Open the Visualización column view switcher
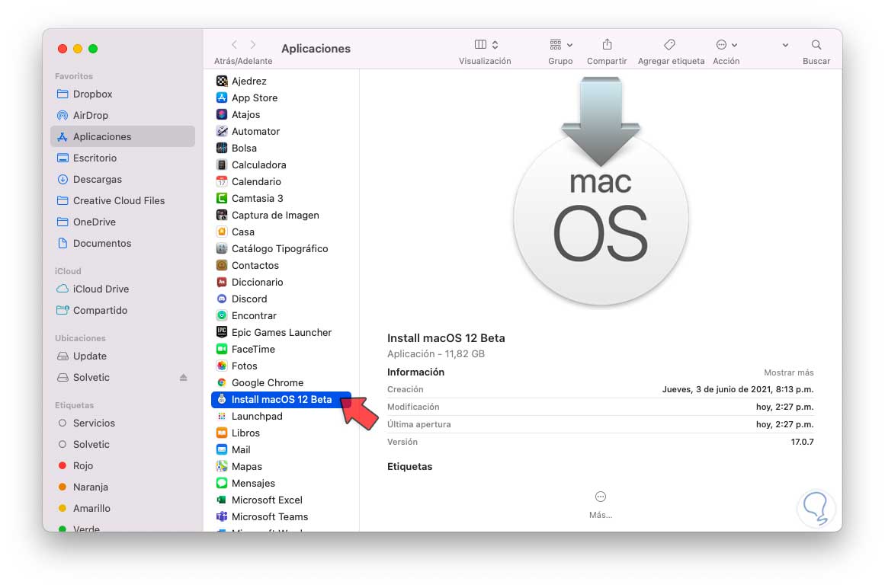 [486, 44]
